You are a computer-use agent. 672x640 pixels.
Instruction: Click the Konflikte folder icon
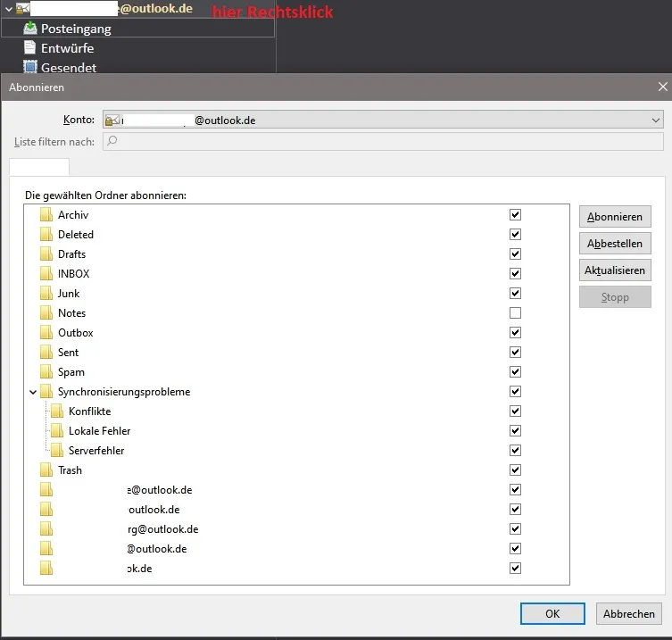point(57,411)
